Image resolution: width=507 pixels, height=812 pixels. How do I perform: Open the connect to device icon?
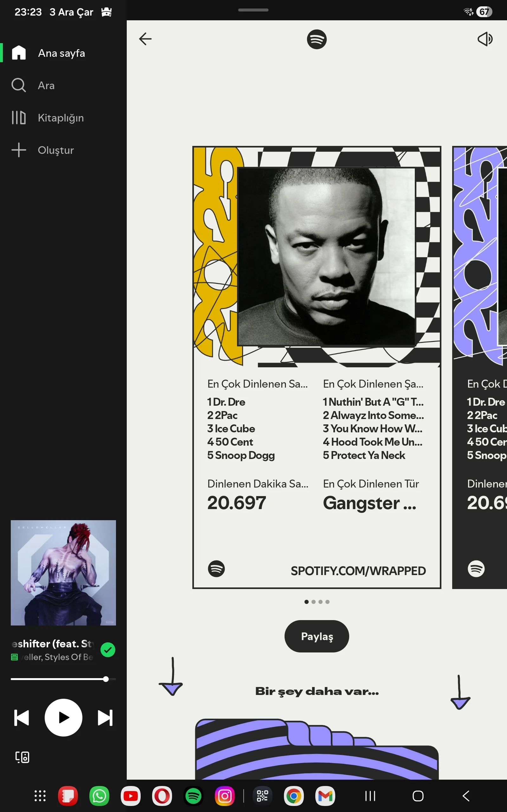(x=22, y=757)
